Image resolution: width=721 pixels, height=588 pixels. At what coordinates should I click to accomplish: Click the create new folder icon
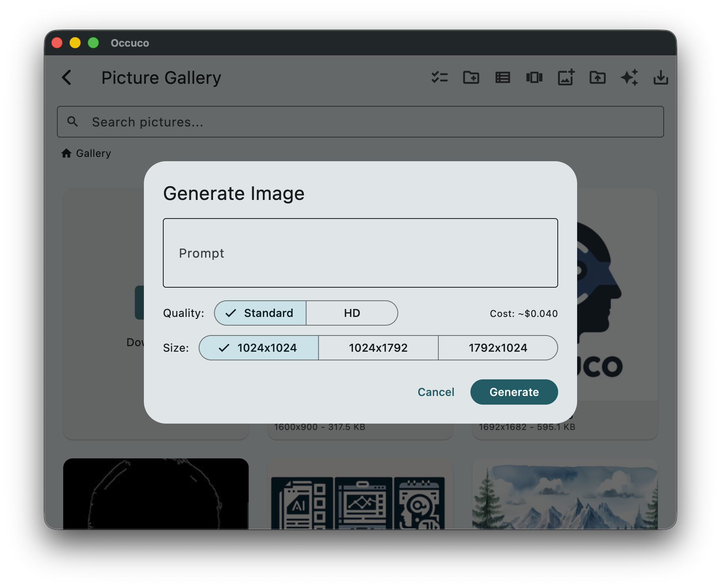tap(471, 77)
